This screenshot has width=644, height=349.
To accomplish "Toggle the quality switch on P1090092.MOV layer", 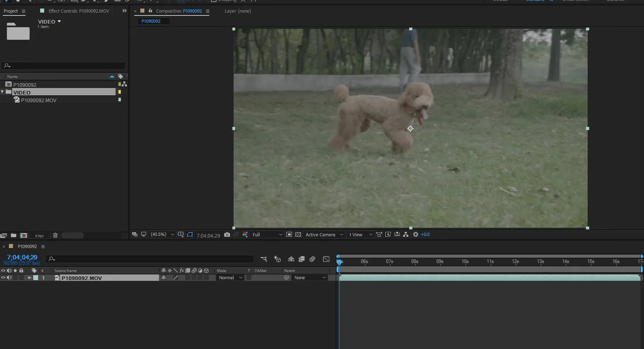I will 176,278.
